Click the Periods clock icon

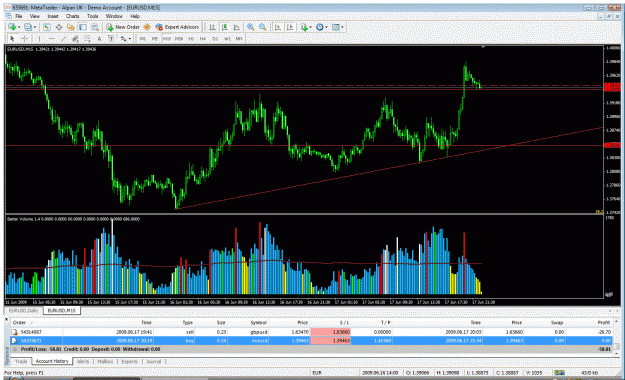tap(320, 27)
